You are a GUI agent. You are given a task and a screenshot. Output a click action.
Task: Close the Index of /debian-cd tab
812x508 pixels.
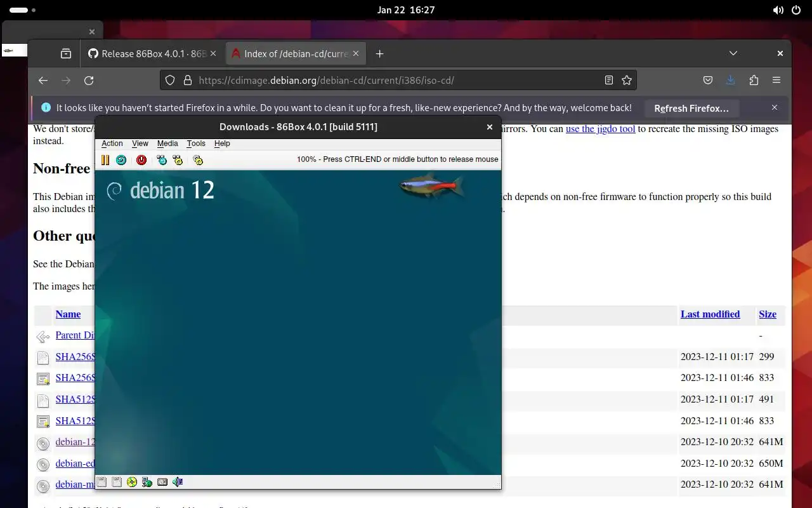click(x=357, y=53)
